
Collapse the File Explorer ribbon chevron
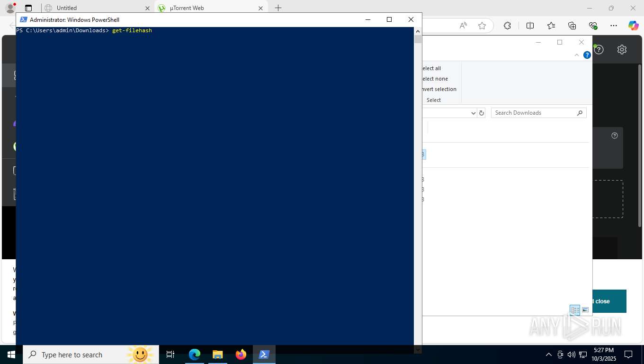577,55
